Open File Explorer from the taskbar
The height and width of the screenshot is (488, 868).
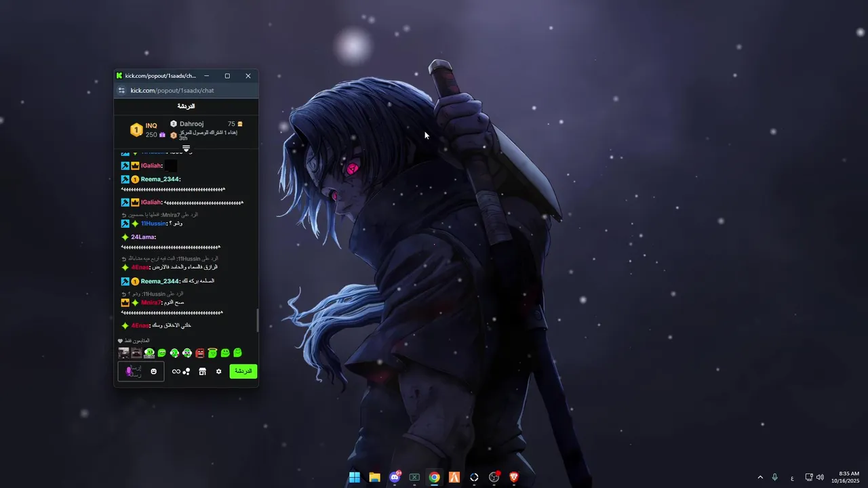coord(374,477)
